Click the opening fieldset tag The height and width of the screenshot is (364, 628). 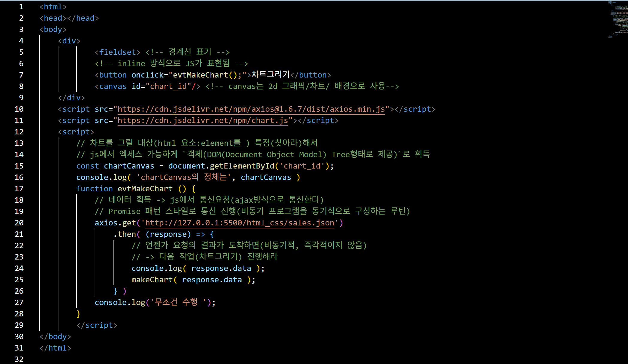(x=117, y=52)
